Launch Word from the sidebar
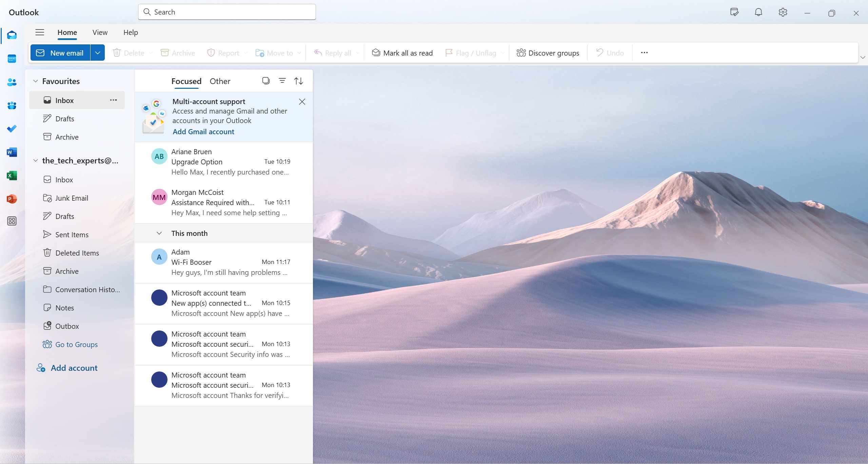This screenshot has width=868, height=464. click(x=12, y=152)
